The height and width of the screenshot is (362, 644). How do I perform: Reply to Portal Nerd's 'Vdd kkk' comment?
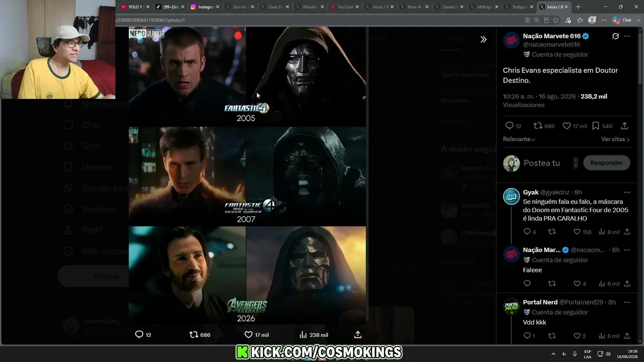(x=527, y=336)
